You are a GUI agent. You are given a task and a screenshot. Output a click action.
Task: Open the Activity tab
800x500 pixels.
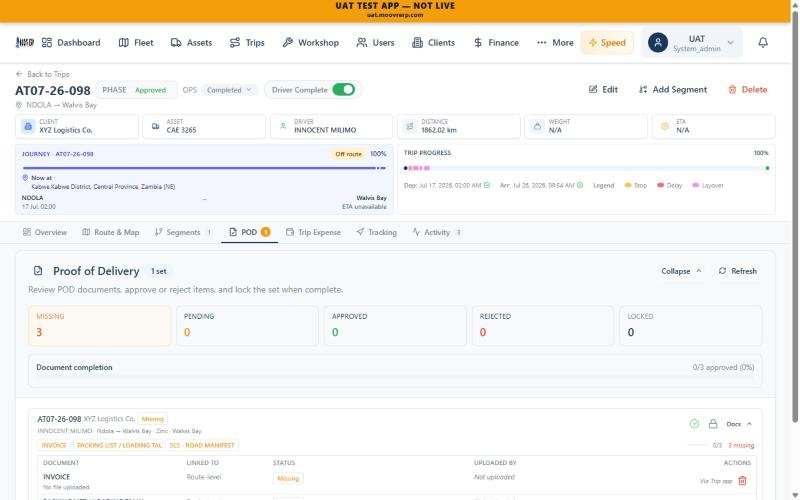437,232
